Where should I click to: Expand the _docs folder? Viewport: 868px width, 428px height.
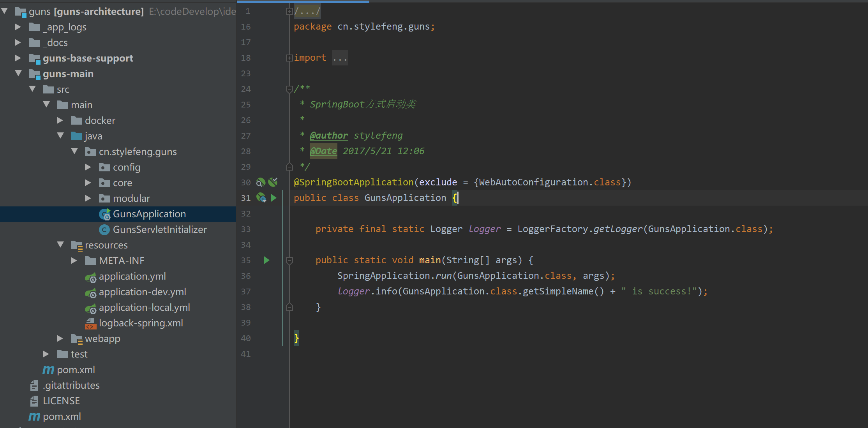tap(18, 42)
